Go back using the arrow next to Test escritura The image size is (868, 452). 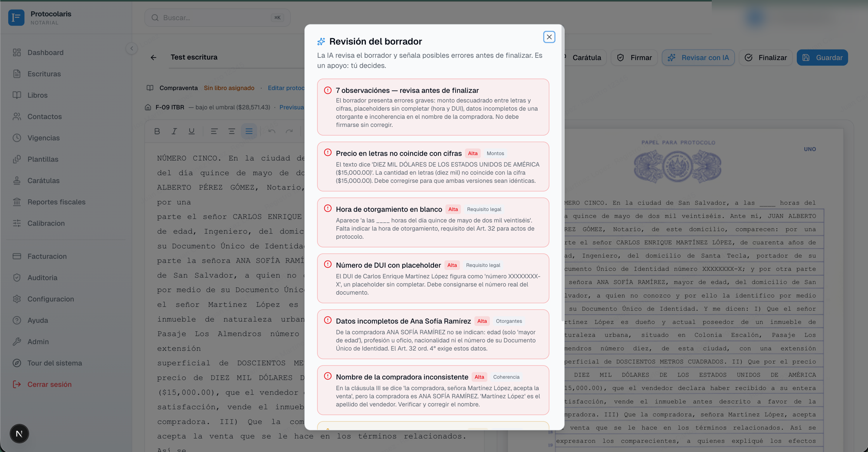tap(153, 57)
